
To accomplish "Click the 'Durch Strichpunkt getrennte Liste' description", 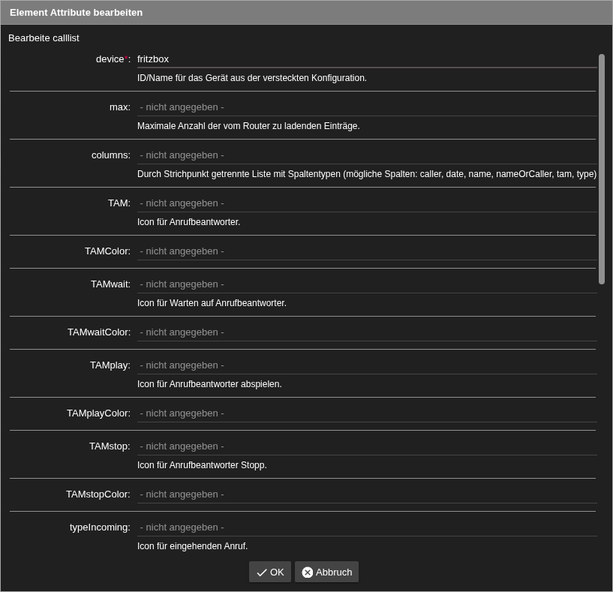I will (367, 174).
